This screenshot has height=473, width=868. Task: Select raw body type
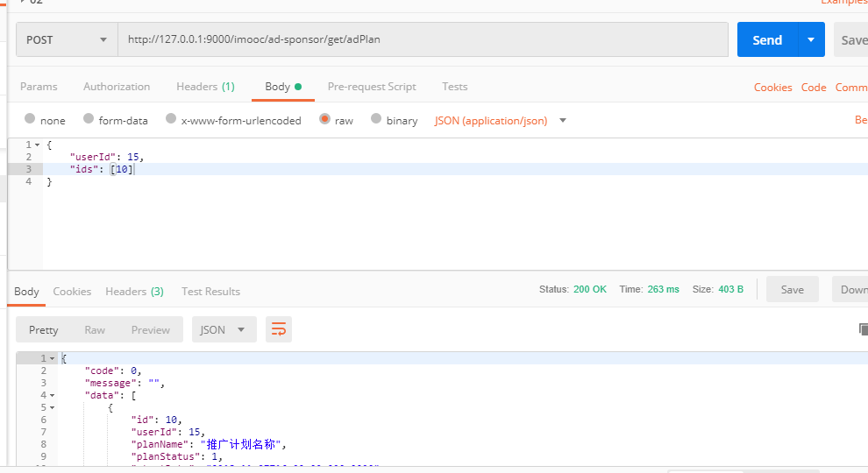(336, 120)
